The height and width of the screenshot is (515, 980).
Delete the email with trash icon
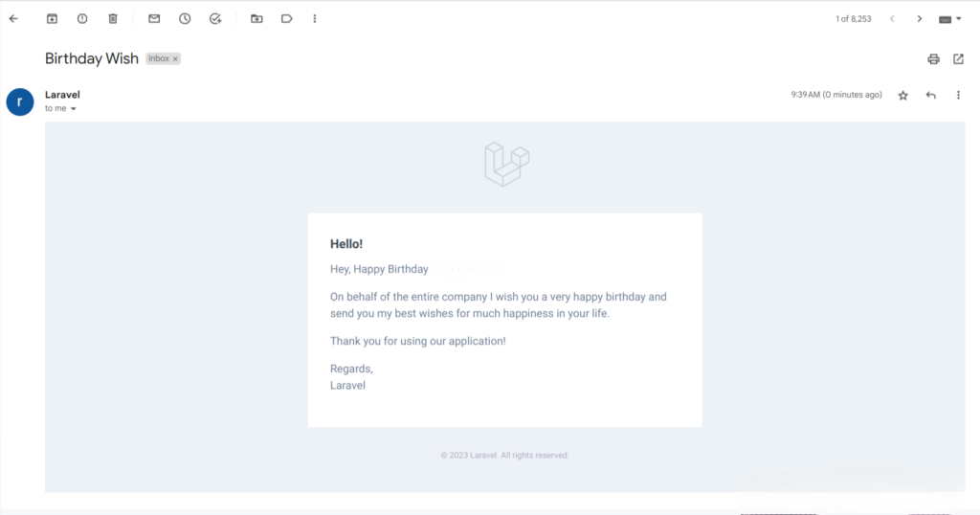(113, 19)
